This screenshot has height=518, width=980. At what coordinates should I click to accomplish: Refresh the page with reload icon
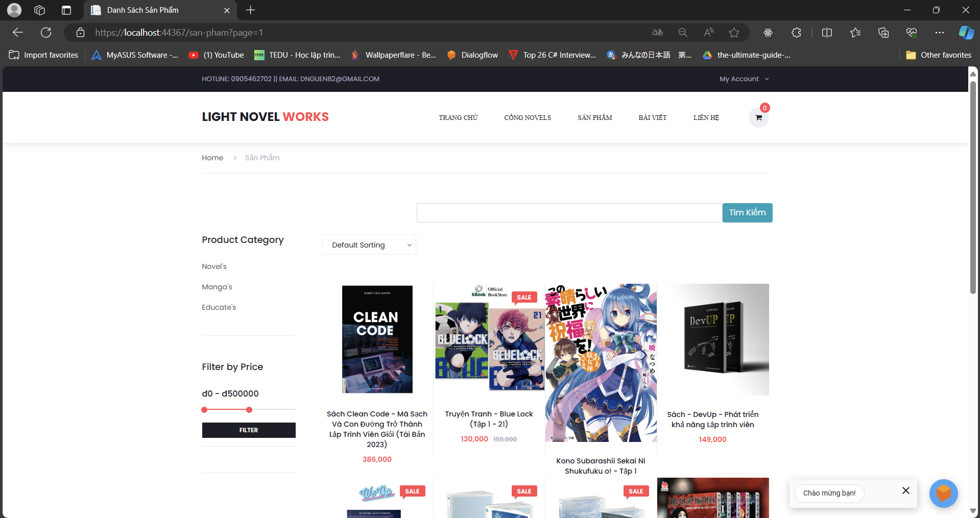46,33
